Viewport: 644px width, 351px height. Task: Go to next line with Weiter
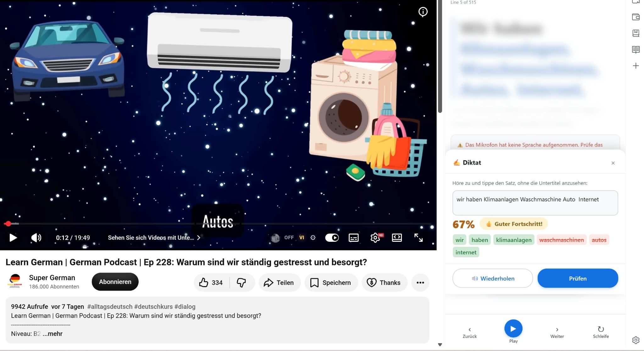tap(557, 332)
